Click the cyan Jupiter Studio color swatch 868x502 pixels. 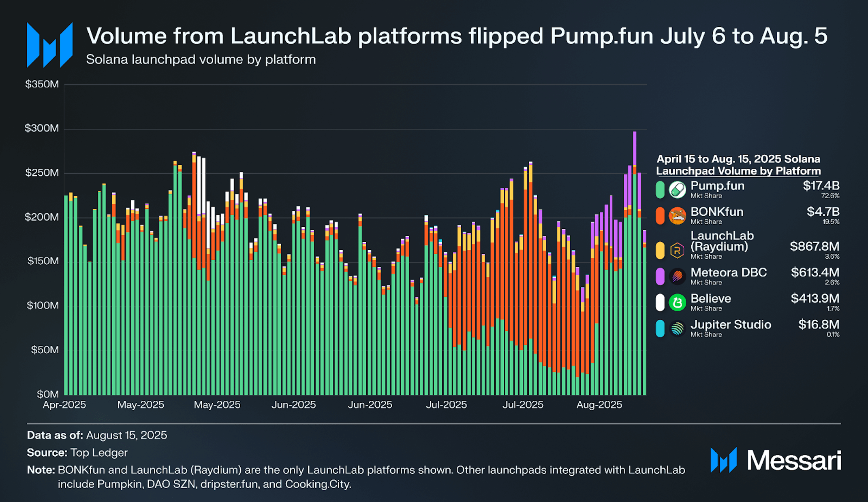[x=660, y=328]
